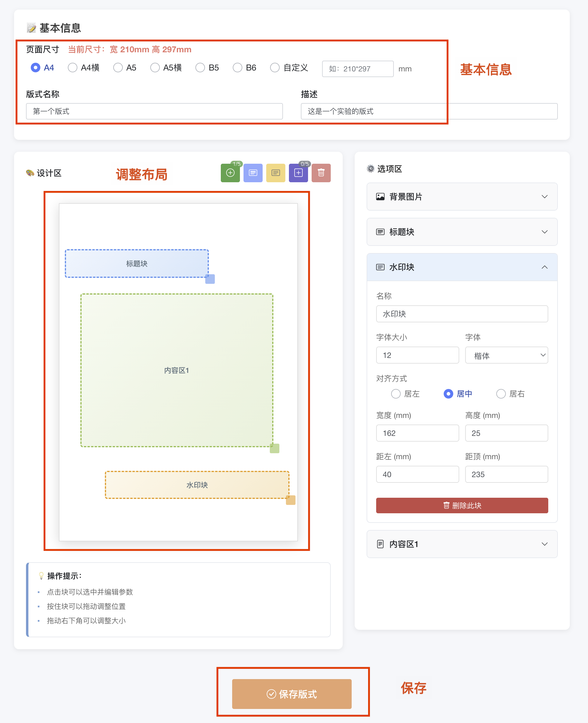The width and height of the screenshot is (588, 723).
Task: Click the watermark block icon in options panel
Action: (x=380, y=267)
